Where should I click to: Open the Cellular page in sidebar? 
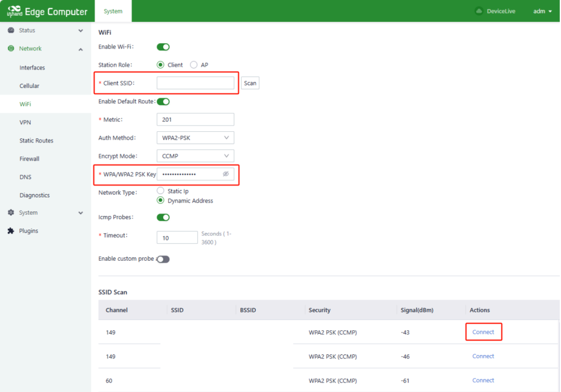[29, 86]
